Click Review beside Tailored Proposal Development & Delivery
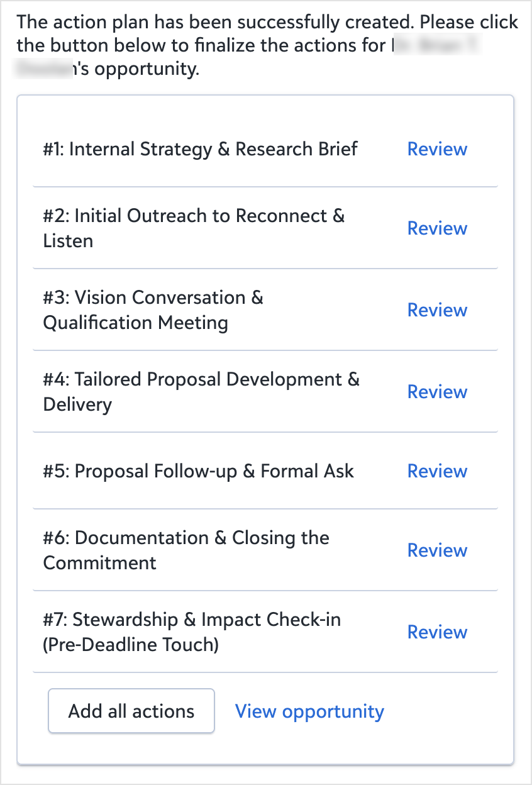The width and height of the screenshot is (532, 785). point(437,392)
